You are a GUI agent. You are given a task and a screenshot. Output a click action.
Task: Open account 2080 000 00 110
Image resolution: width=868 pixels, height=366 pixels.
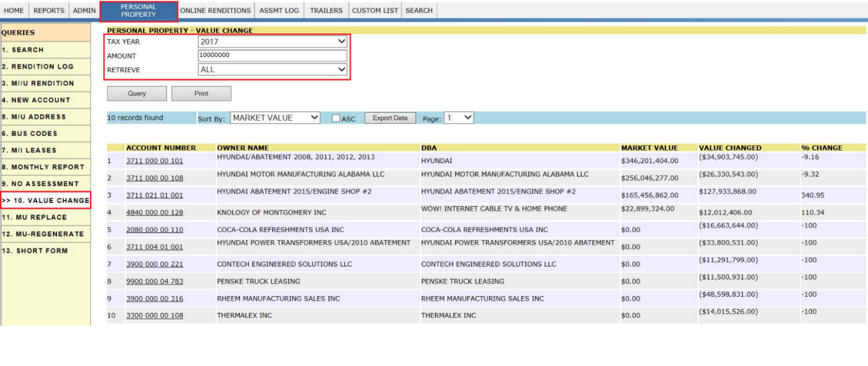154,229
